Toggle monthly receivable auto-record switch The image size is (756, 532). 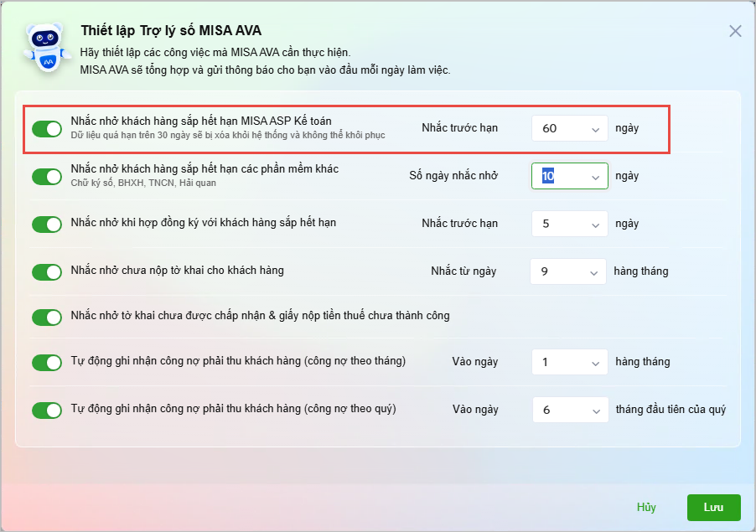[47, 363]
